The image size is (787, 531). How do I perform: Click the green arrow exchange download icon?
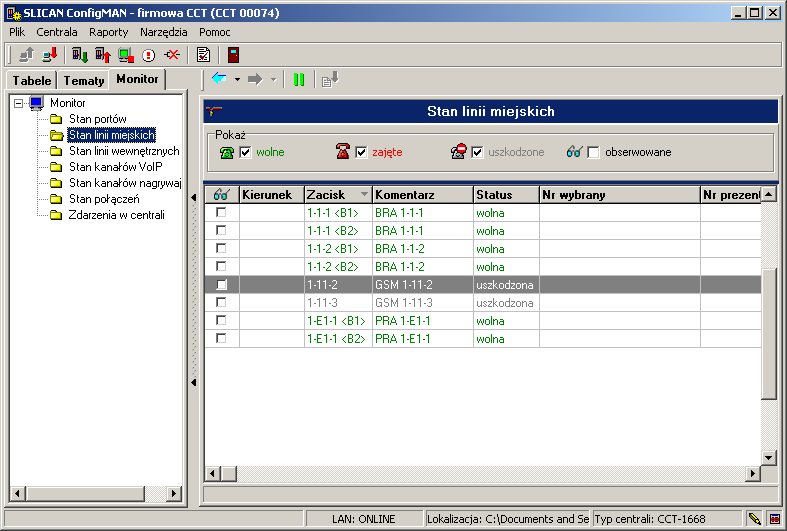[79, 55]
